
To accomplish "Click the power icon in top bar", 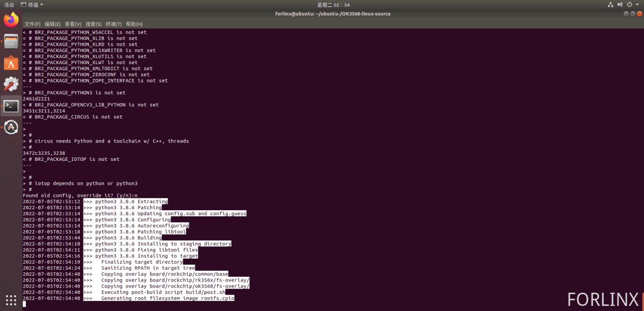I will [630, 5].
